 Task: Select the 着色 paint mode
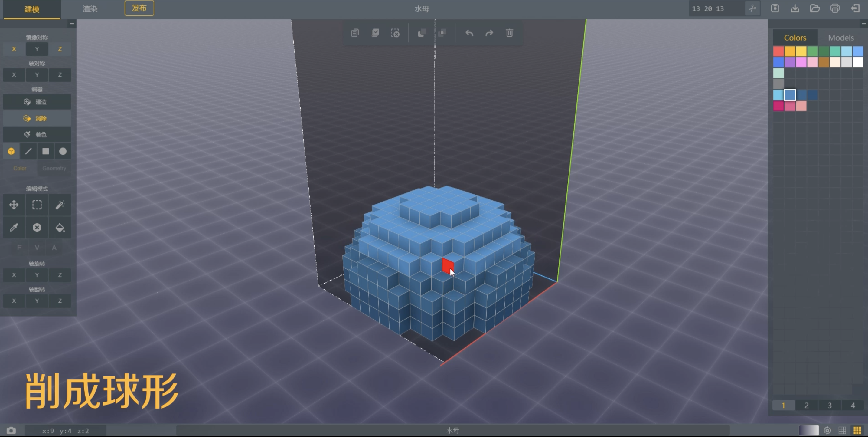pos(37,135)
